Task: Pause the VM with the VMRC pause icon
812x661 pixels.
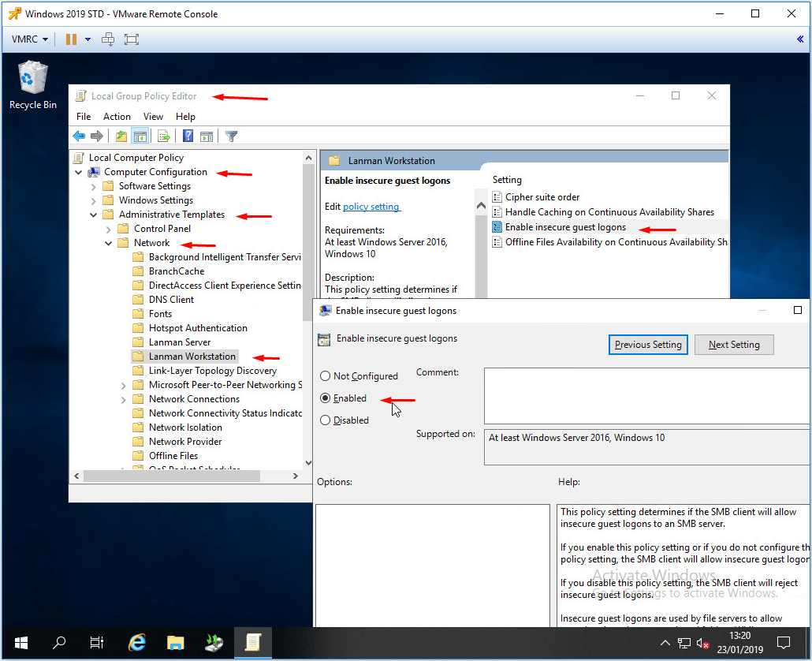Action: [72, 39]
